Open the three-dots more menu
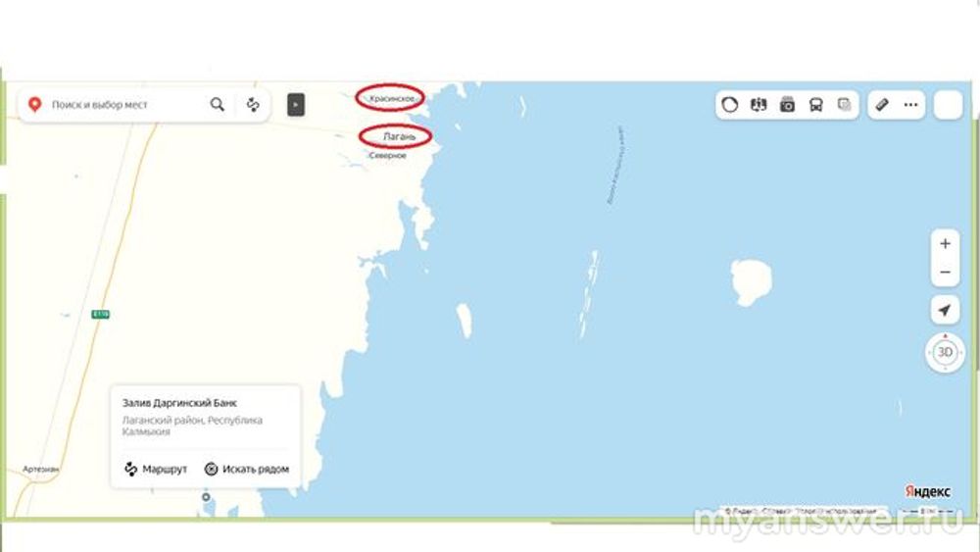Viewport: 980px width, 552px height. point(910,104)
